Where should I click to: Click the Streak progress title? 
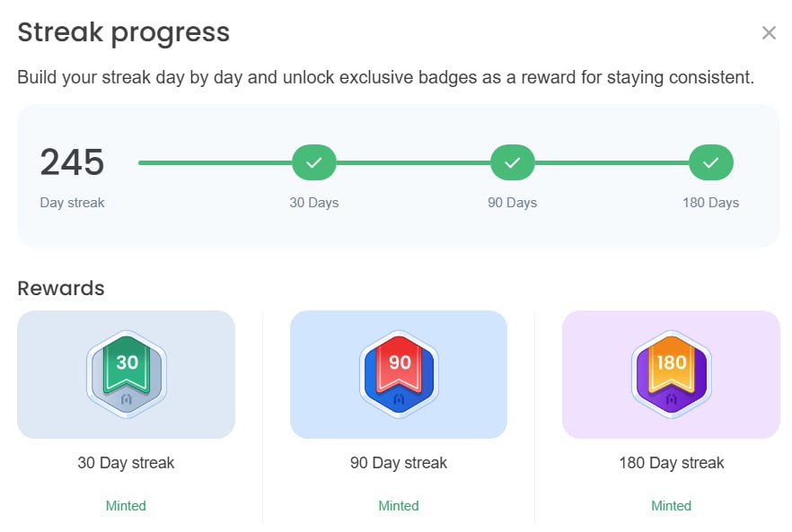pyautogui.click(x=124, y=32)
